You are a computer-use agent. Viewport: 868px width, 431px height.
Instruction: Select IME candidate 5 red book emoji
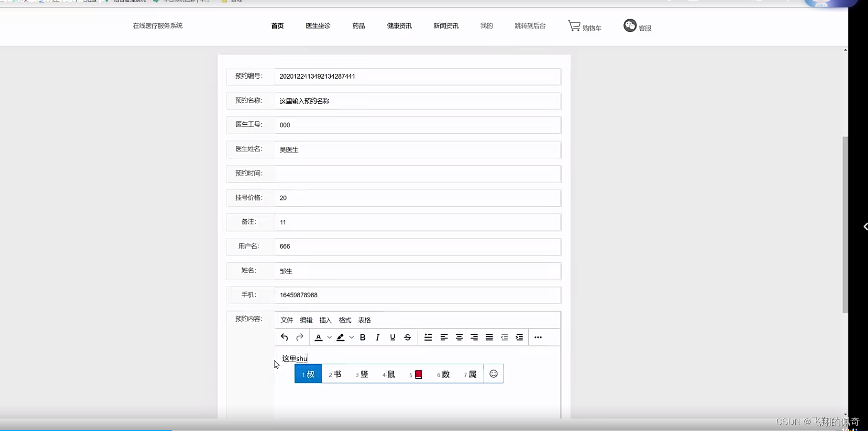click(416, 374)
